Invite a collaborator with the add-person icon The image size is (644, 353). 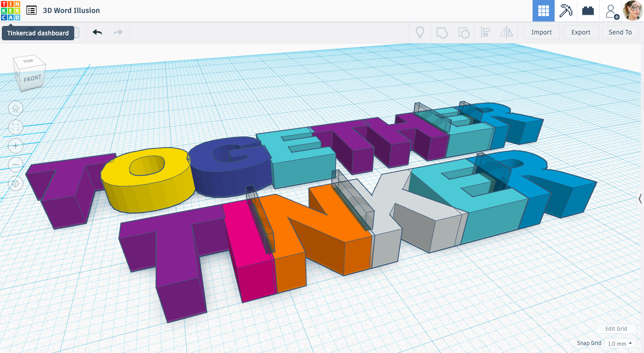point(611,12)
